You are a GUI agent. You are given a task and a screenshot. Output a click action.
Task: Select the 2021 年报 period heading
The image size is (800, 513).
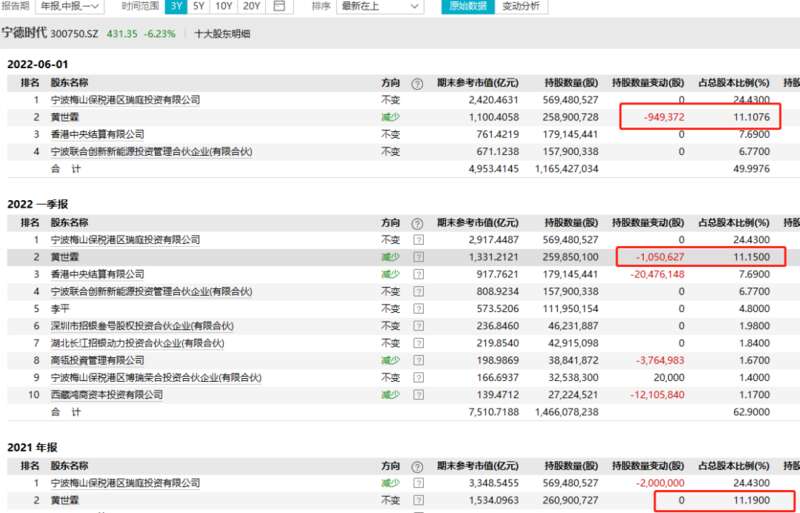coord(32,448)
